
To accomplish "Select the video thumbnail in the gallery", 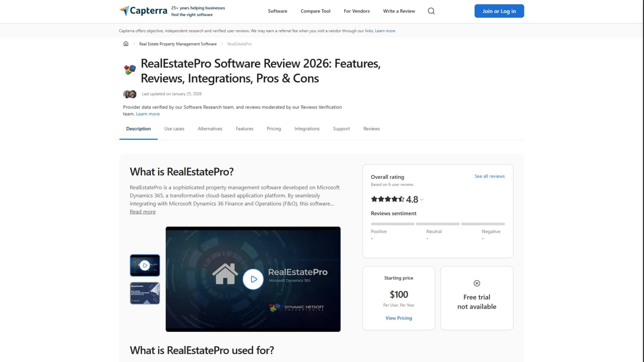I will point(145,265).
